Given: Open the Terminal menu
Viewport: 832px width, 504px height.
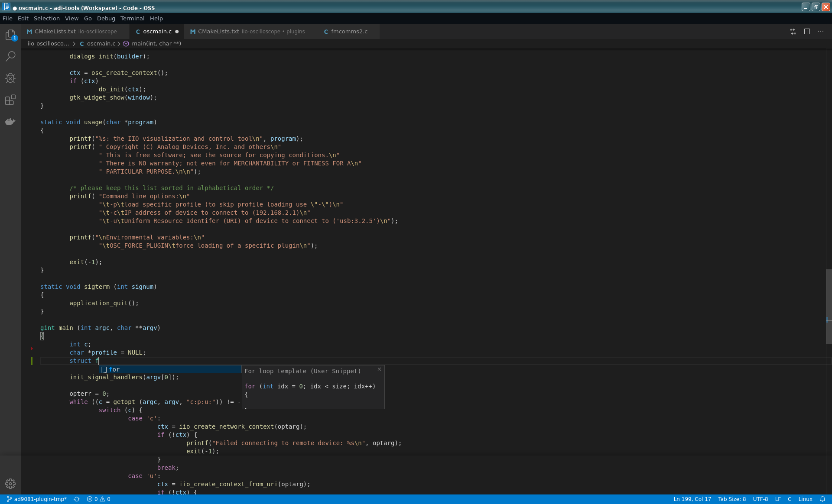Looking at the screenshot, I should pyautogui.click(x=132, y=18).
